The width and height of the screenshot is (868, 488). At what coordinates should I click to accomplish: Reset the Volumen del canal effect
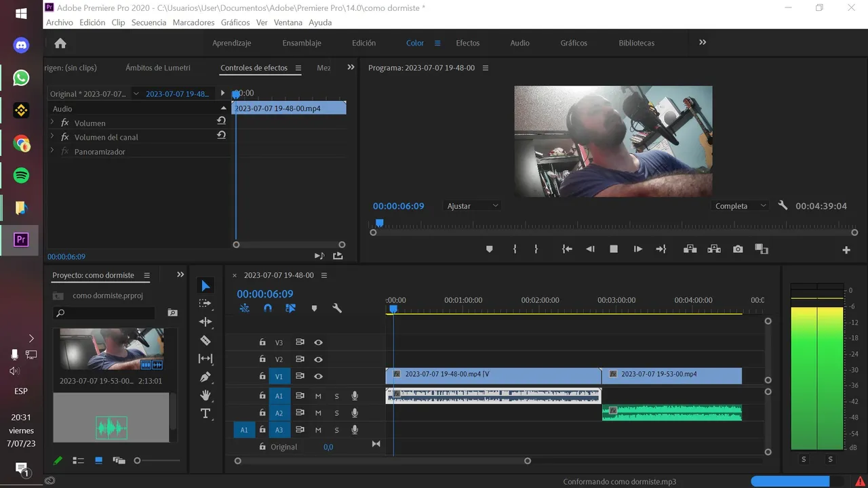pos(221,135)
